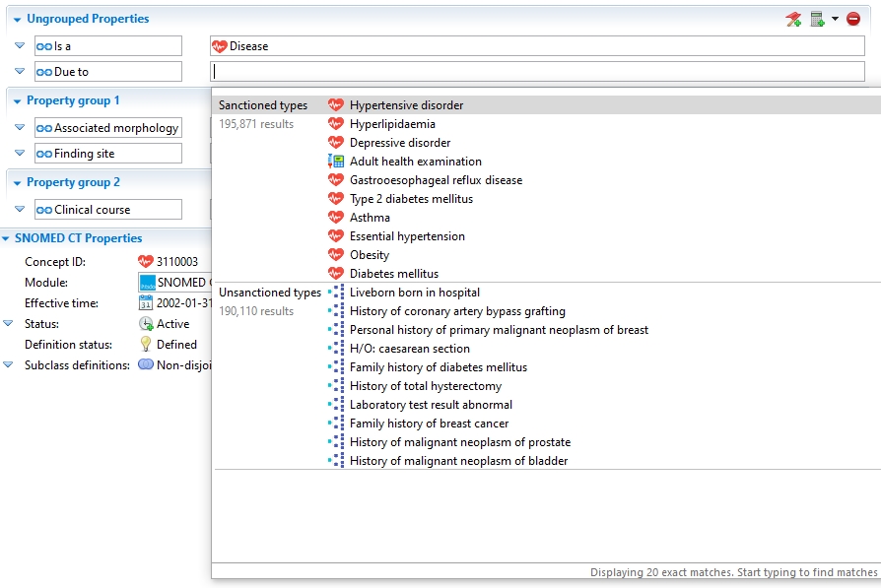Screen dimensions: 881x588
Task: Click the lightbulb icon beside Defined status
Action: (146, 345)
